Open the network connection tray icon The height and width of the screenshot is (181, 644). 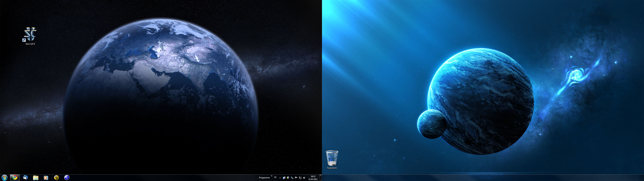tap(300, 178)
